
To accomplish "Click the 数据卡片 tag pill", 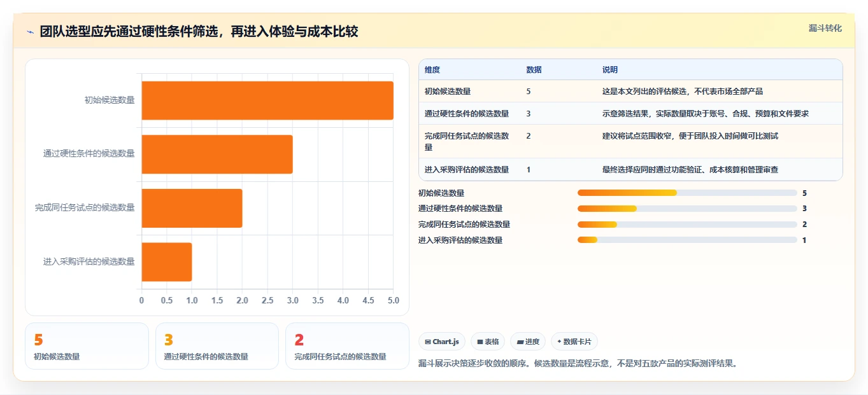I will pyautogui.click(x=574, y=342).
